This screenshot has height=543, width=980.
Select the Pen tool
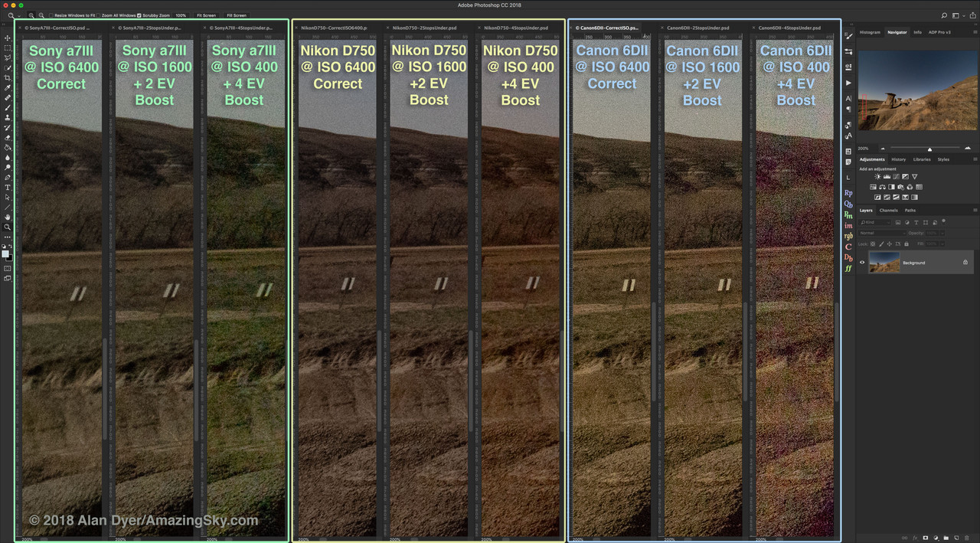point(8,177)
